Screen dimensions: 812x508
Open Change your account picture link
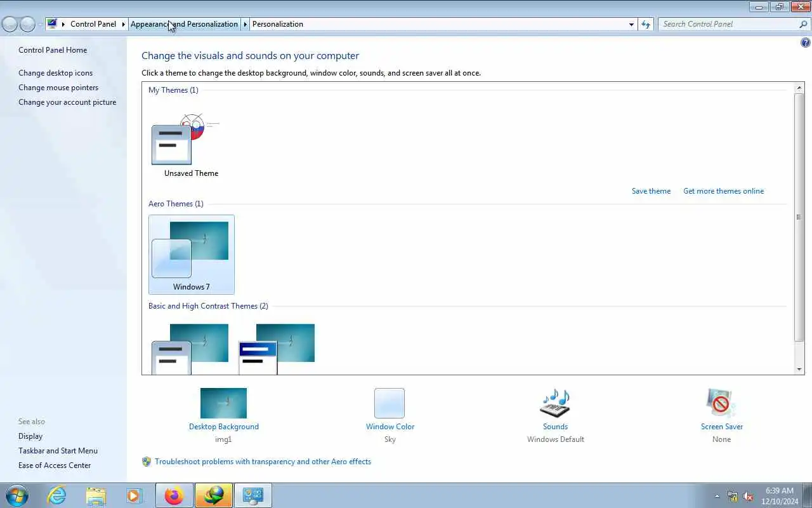pos(67,102)
